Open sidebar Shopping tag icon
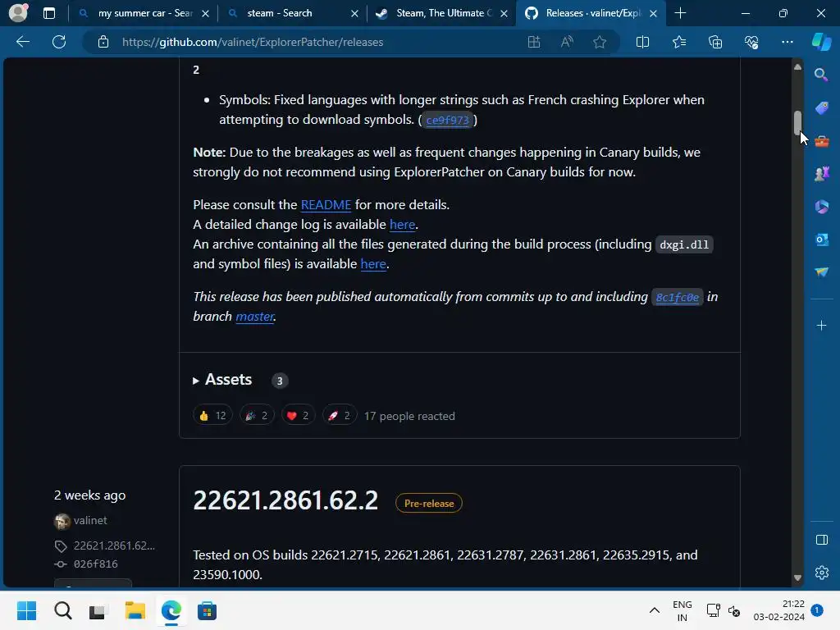The width and height of the screenshot is (840, 630). tap(821, 108)
